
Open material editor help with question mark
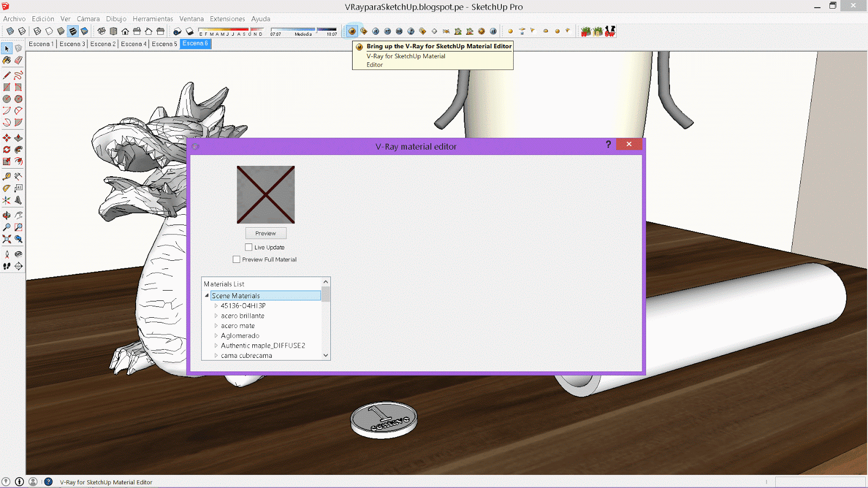click(x=608, y=144)
